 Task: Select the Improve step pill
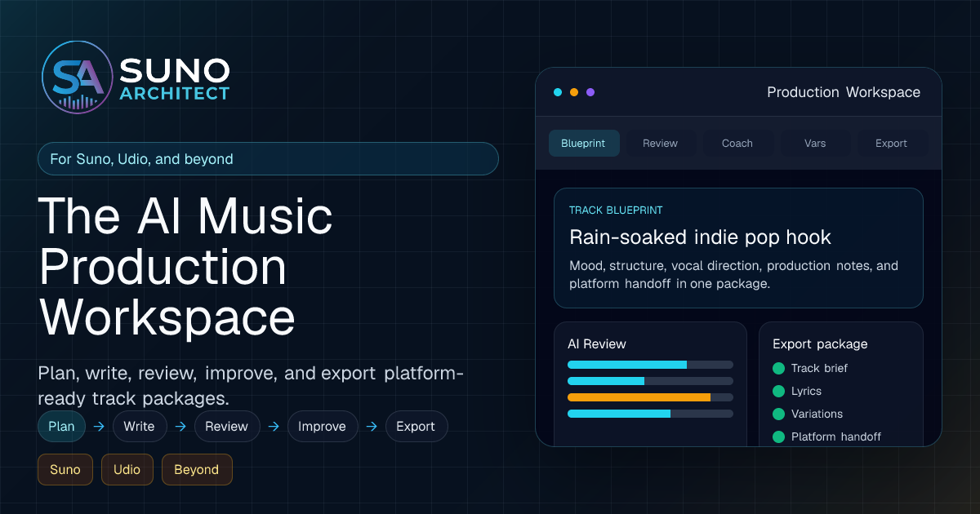point(322,426)
